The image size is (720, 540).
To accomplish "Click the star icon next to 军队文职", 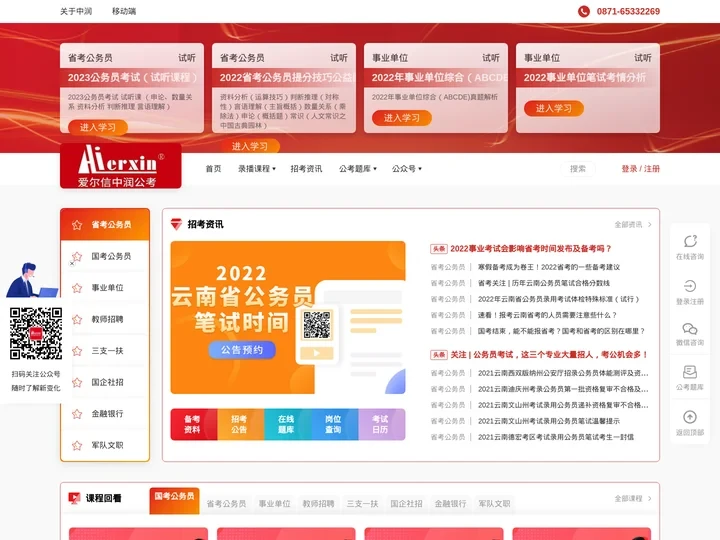I will click(x=77, y=445).
